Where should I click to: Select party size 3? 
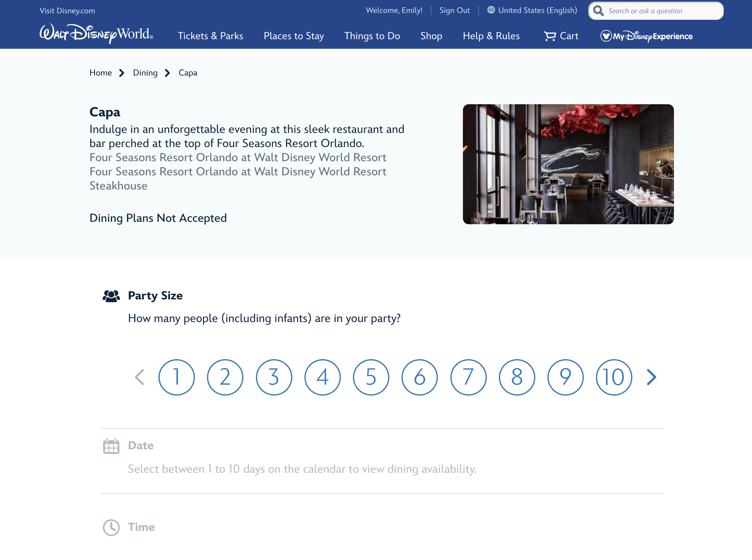[x=274, y=377]
